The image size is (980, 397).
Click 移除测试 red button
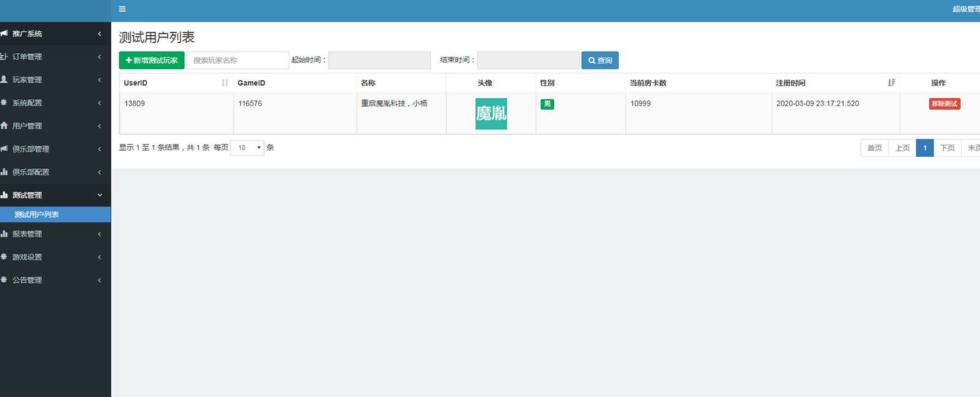pos(944,104)
